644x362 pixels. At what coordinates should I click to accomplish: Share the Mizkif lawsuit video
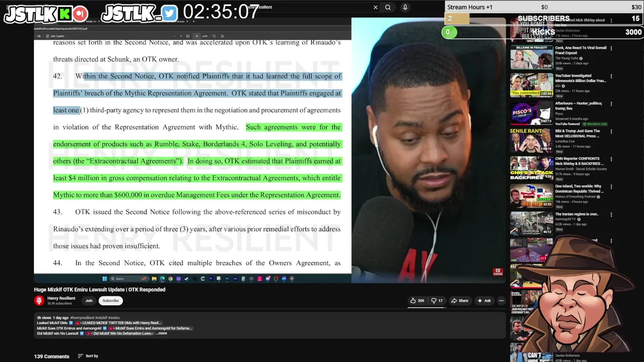(460, 301)
